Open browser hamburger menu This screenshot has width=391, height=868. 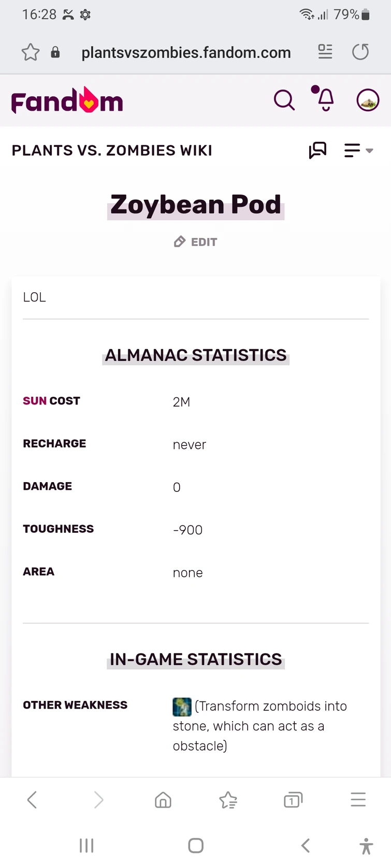(x=358, y=800)
